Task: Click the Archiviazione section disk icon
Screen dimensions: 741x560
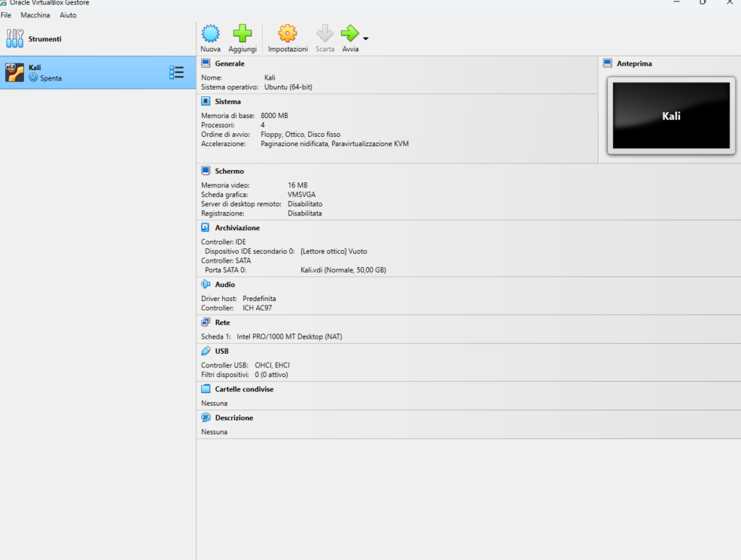Action: tap(206, 227)
